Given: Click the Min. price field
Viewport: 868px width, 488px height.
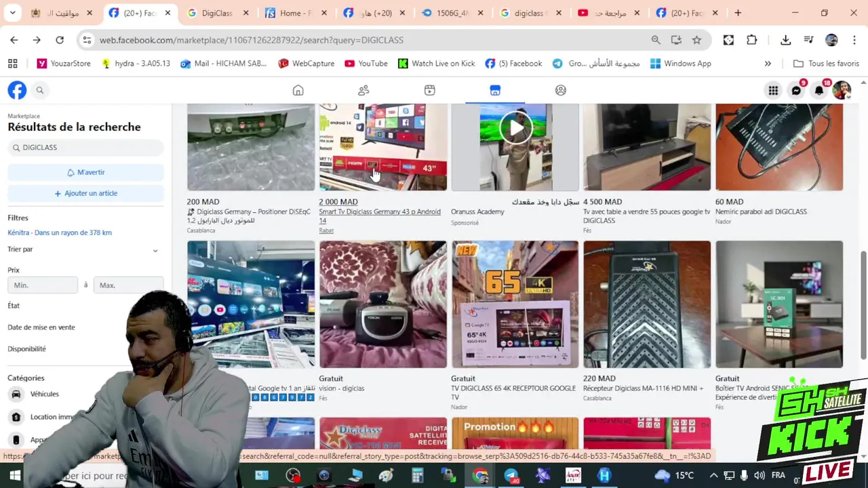Looking at the screenshot, I should (x=43, y=285).
